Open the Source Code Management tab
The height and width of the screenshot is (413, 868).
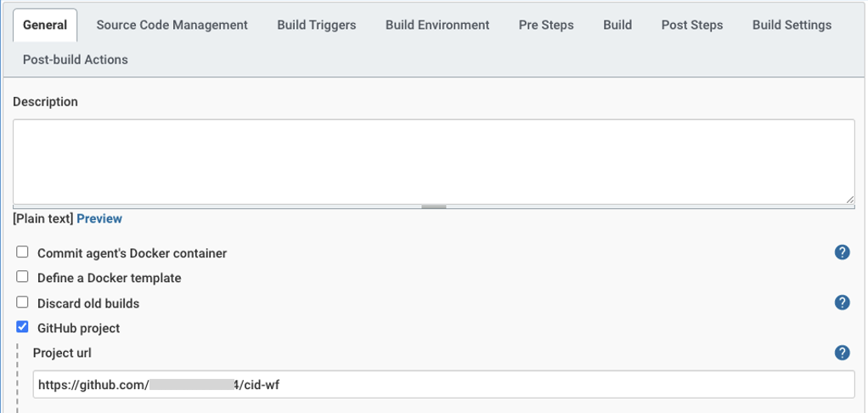(x=172, y=25)
